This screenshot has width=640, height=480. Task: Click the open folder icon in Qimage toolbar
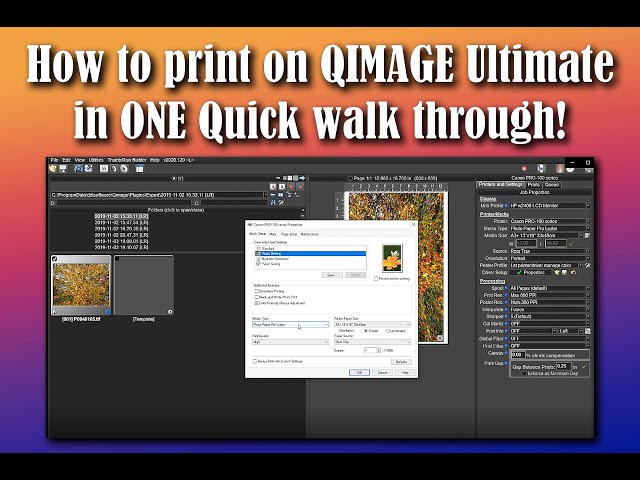53,169
